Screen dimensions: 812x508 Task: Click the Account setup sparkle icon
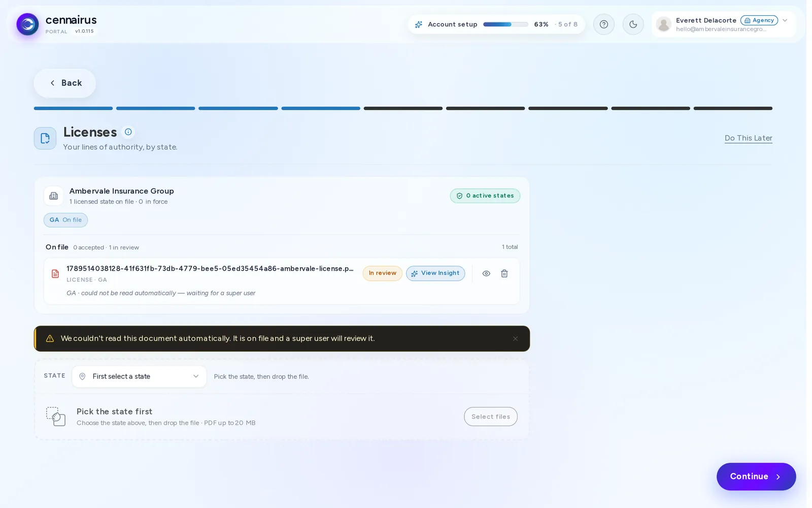[419, 24]
